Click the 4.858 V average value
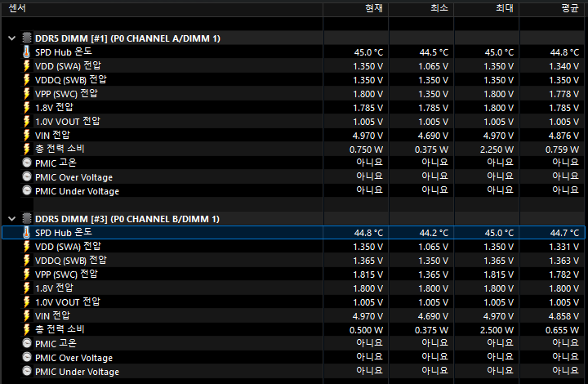Screen dimensions: 588x384 tap(564, 316)
